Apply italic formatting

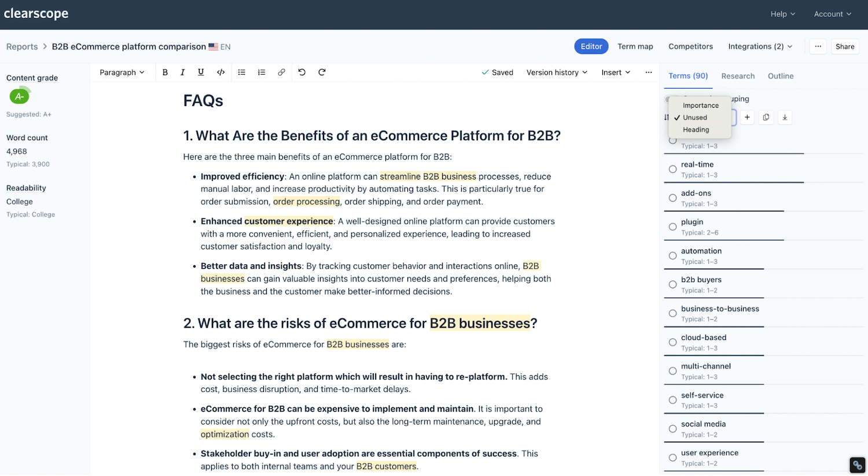pos(182,72)
